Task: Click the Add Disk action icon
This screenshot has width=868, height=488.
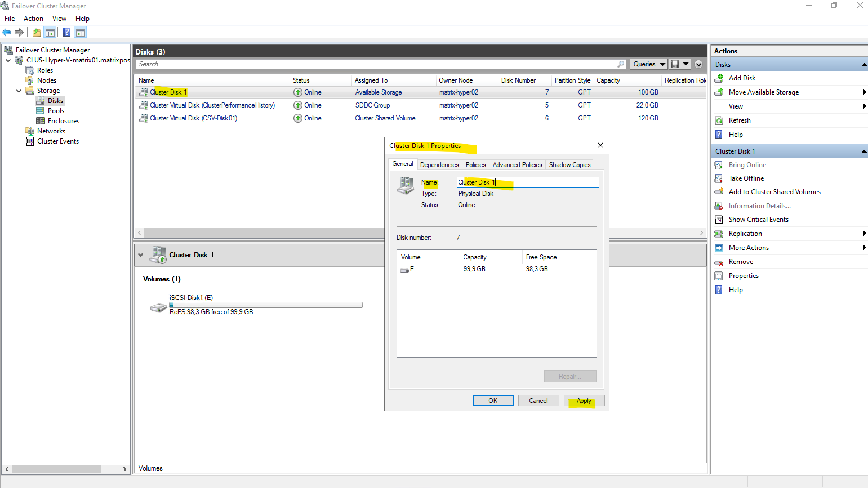Action: (x=719, y=78)
